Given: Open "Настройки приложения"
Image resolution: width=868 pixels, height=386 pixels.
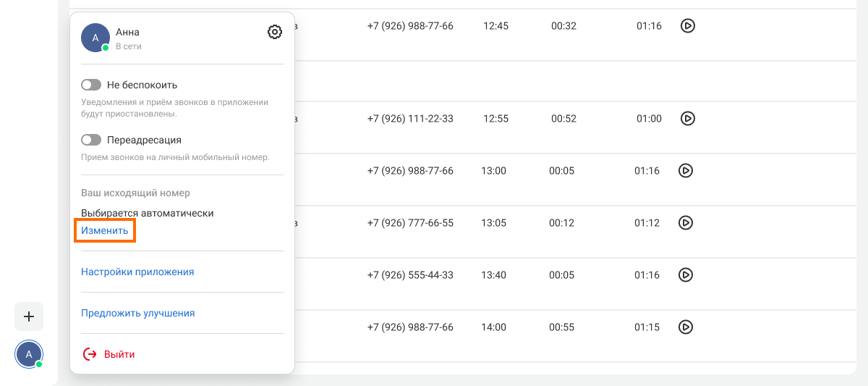Looking at the screenshot, I should [x=137, y=272].
